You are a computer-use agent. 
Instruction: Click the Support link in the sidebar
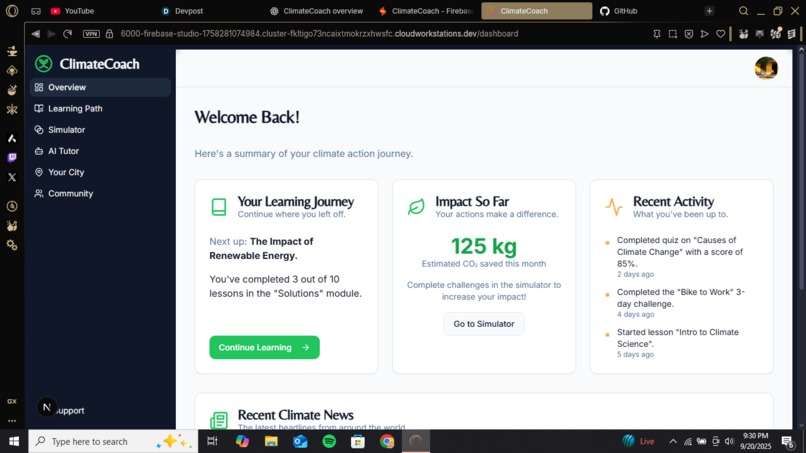(x=70, y=410)
